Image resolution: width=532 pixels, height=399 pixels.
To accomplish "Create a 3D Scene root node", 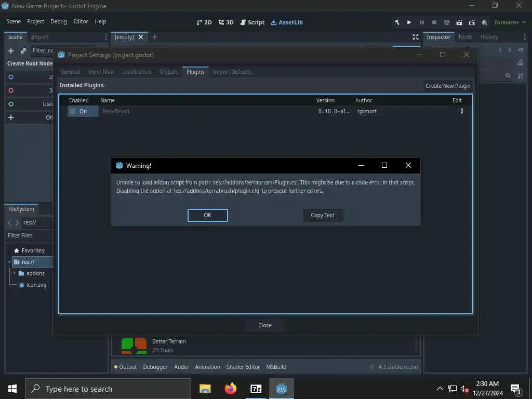I will [x=30, y=90].
